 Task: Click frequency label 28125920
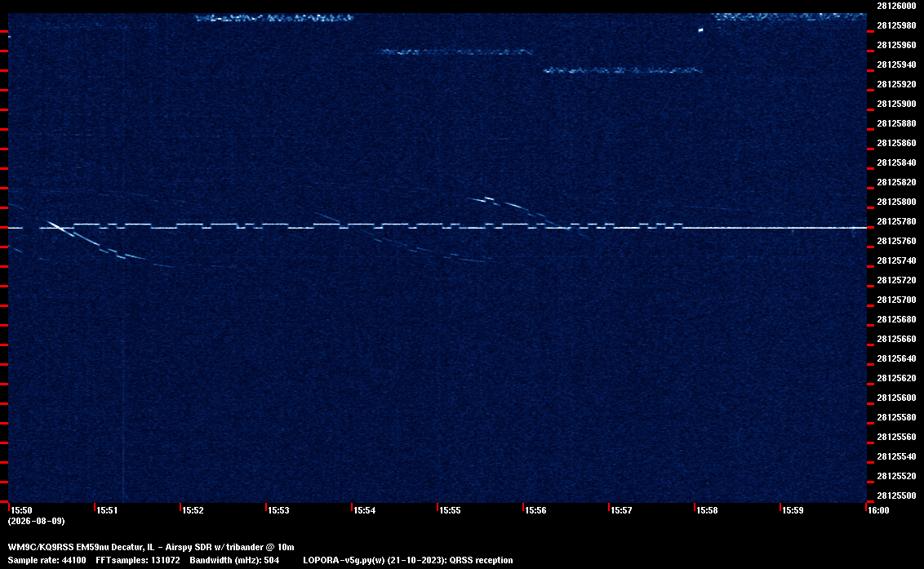click(x=896, y=84)
